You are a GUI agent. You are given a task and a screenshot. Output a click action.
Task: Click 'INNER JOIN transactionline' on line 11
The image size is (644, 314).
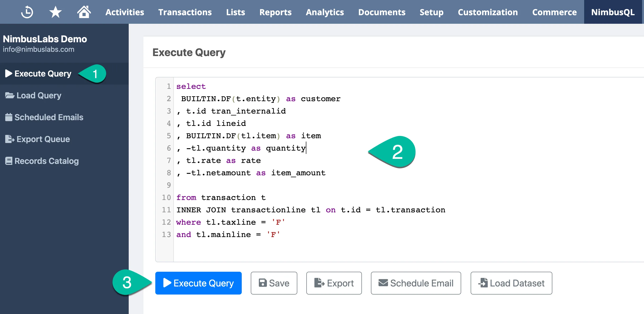click(x=241, y=210)
